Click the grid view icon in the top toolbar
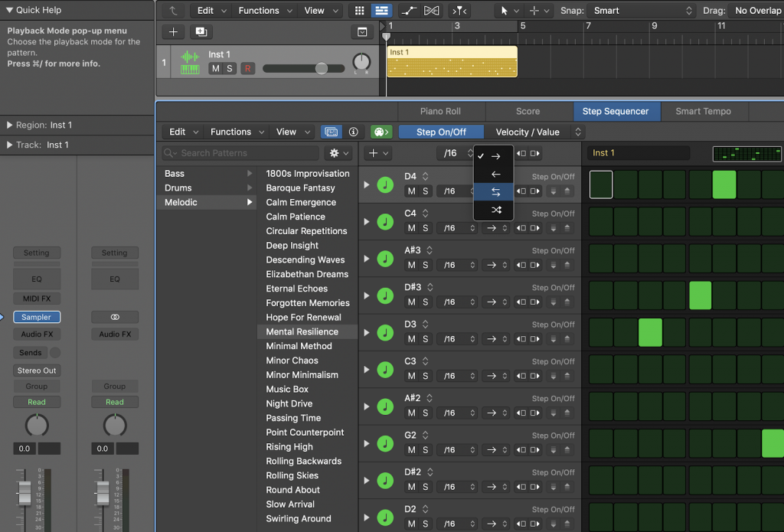 pyautogui.click(x=358, y=11)
